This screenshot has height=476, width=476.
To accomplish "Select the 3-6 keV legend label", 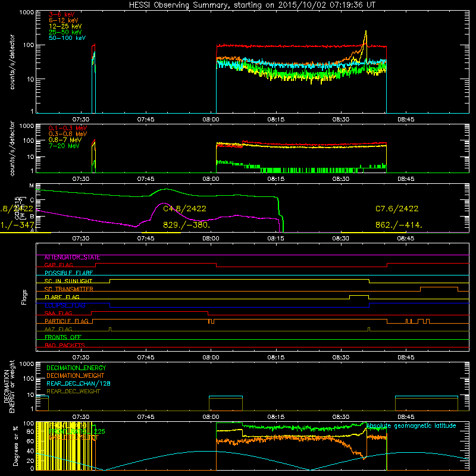I will (x=62, y=14).
